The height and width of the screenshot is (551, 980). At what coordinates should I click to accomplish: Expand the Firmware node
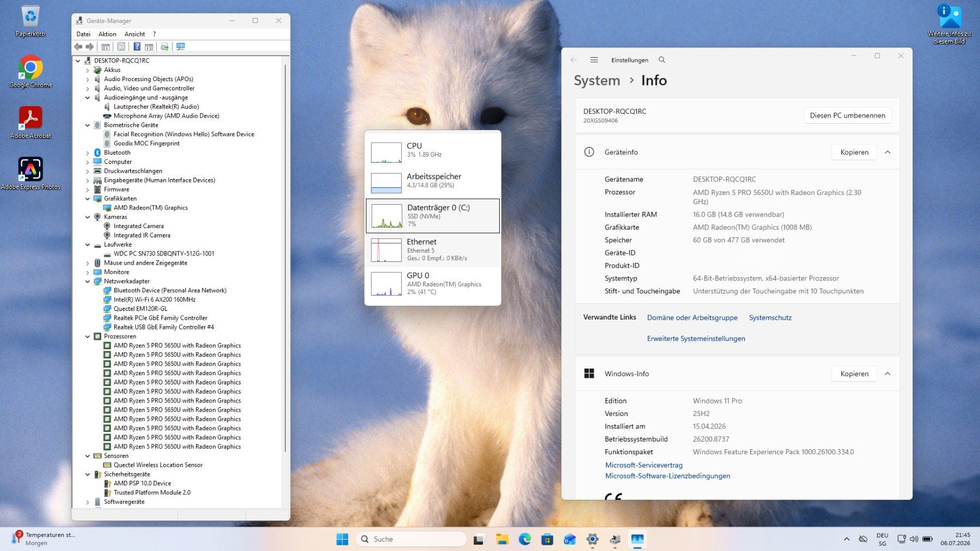point(88,189)
